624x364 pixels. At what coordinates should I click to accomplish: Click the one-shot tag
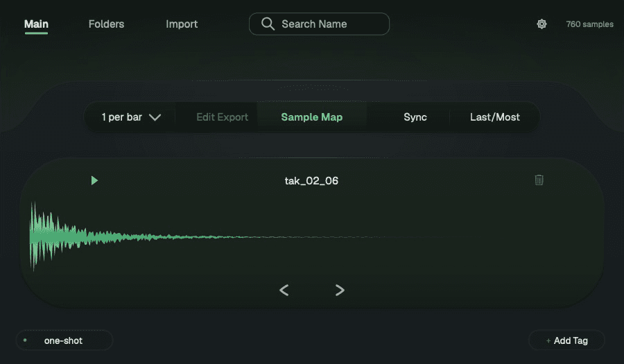64,340
